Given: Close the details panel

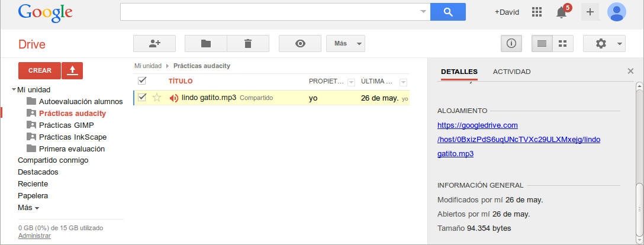Looking at the screenshot, I should coord(630,72).
